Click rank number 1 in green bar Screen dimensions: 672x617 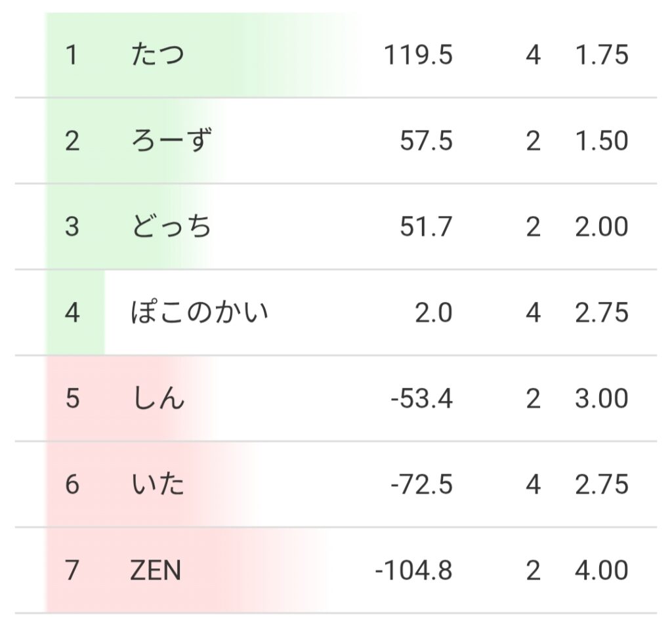[72, 55]
